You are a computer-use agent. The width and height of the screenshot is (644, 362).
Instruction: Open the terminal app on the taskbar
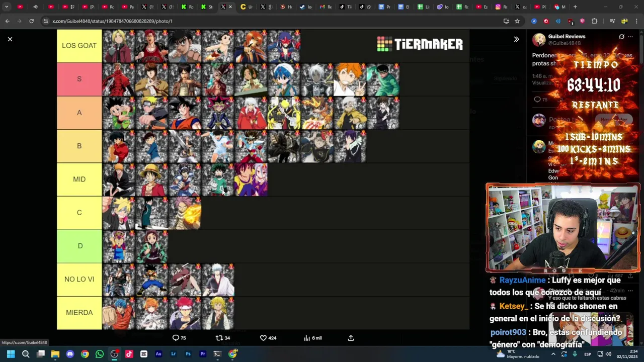pos(217,354)
